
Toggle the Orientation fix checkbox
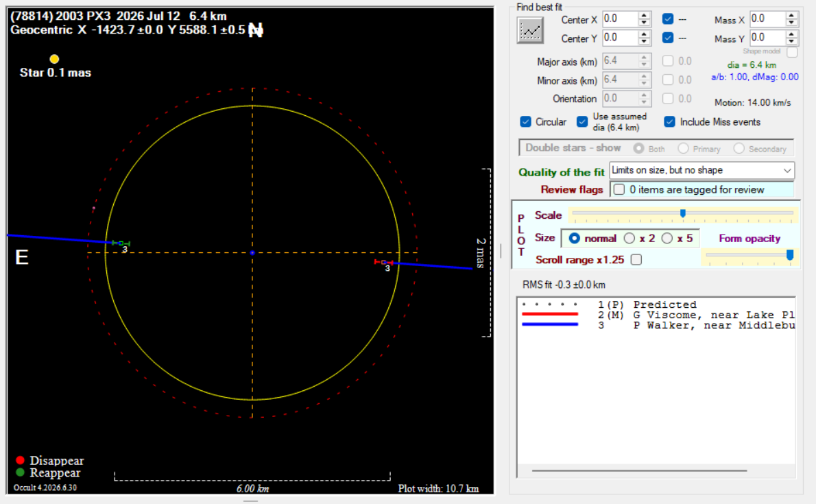[668, 99]
